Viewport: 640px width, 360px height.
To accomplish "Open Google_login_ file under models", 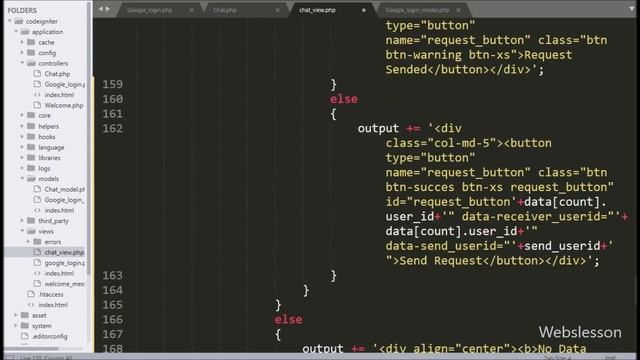I will [x=64, y=200].
